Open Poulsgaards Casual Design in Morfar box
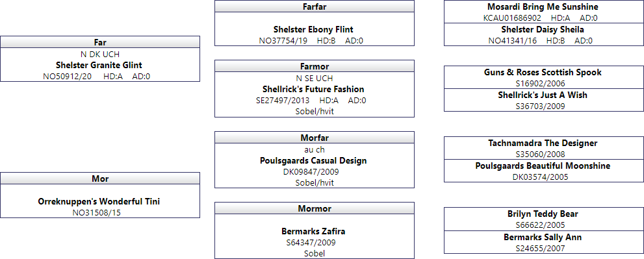 [313, 160]
